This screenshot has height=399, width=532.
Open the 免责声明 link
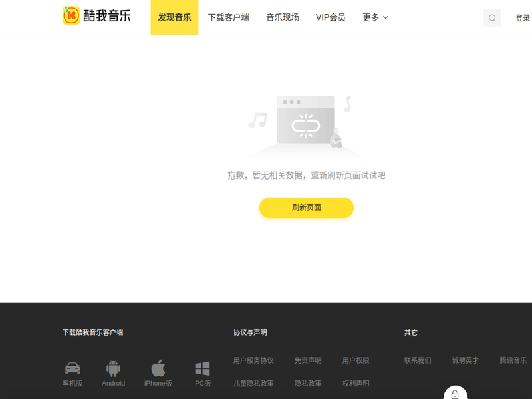click(308, 360)
